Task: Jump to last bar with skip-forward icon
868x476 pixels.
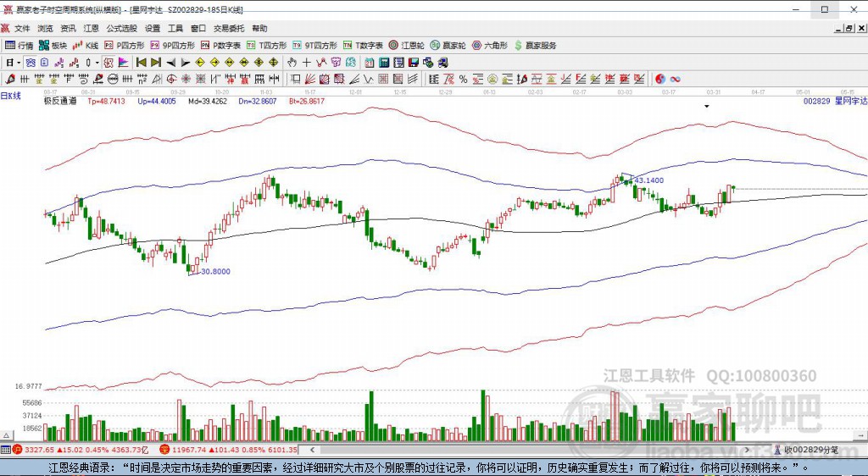Action: pos(156,62)
